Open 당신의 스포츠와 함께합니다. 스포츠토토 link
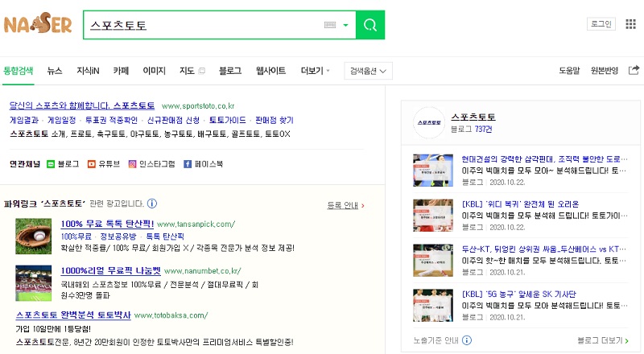Image resolution: width=644 pixels, height=354 pixels. point(82,105)
